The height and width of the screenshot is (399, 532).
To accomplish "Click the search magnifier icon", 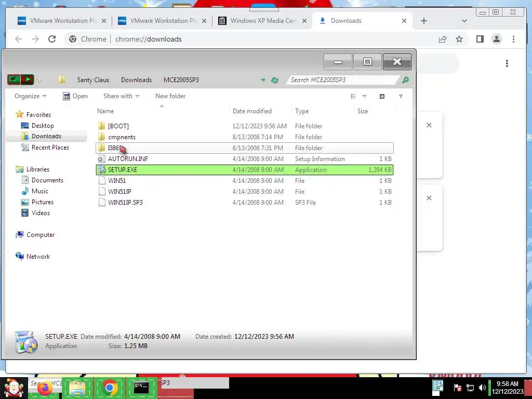I will coord(405,80).
